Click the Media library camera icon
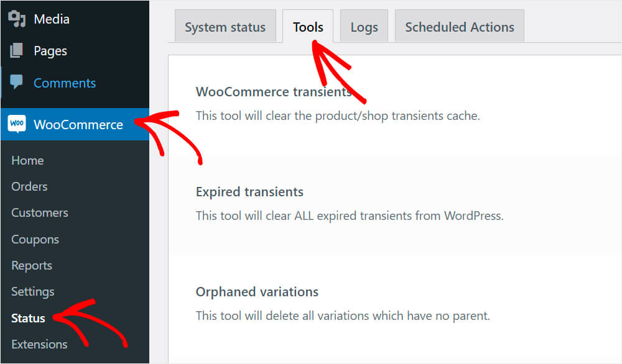 (x=19, y=19)
